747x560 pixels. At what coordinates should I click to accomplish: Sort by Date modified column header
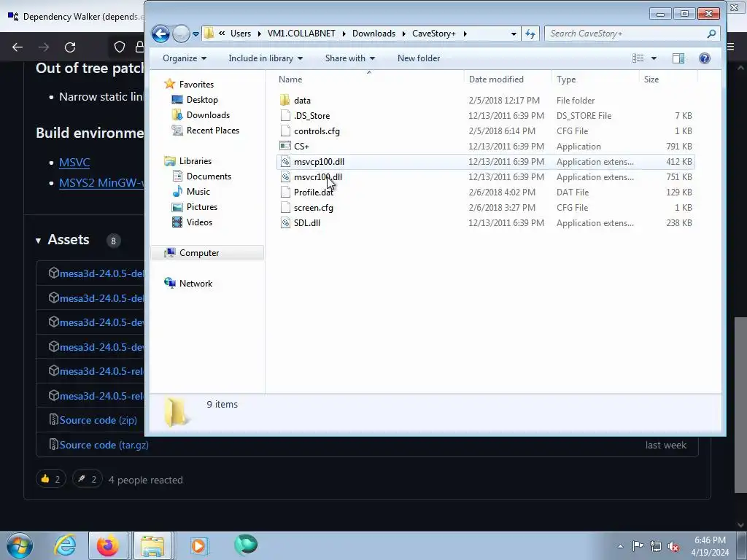point(508,79)
